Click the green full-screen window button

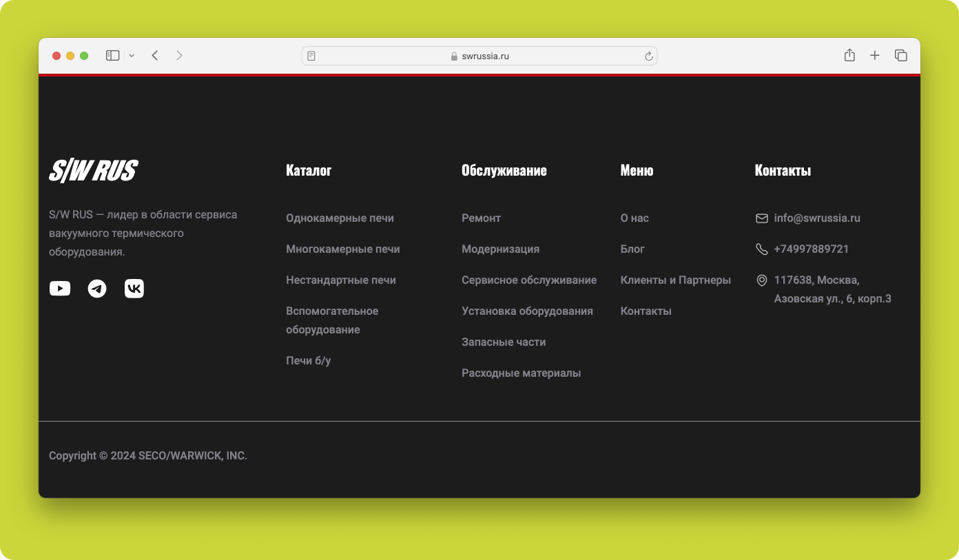[x=84, y=56]
